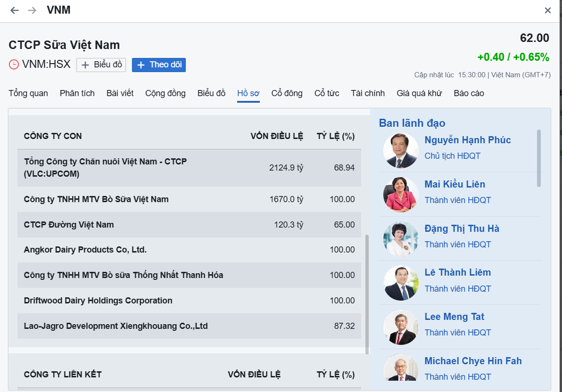
Task: Select Driftwood Dairy Holdings Corporation row
Action: point(189,301)
